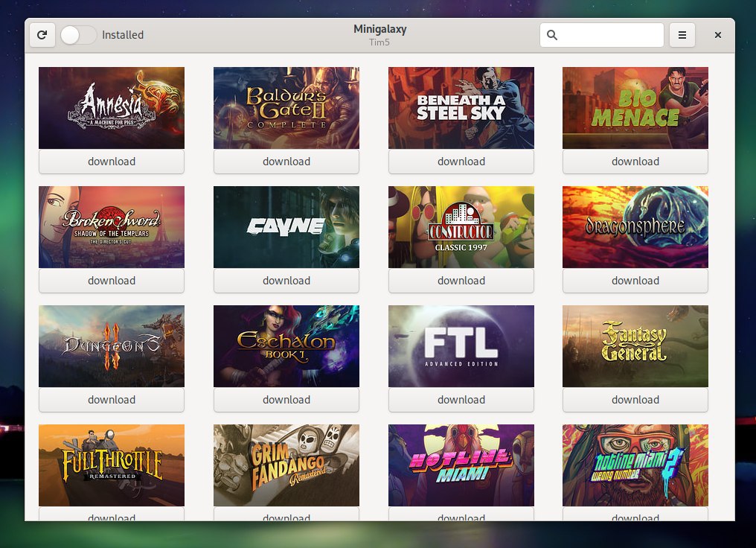Click the refresh library icon
The height and width of the screenshot is (548, 756).
(x=42, y=35)
